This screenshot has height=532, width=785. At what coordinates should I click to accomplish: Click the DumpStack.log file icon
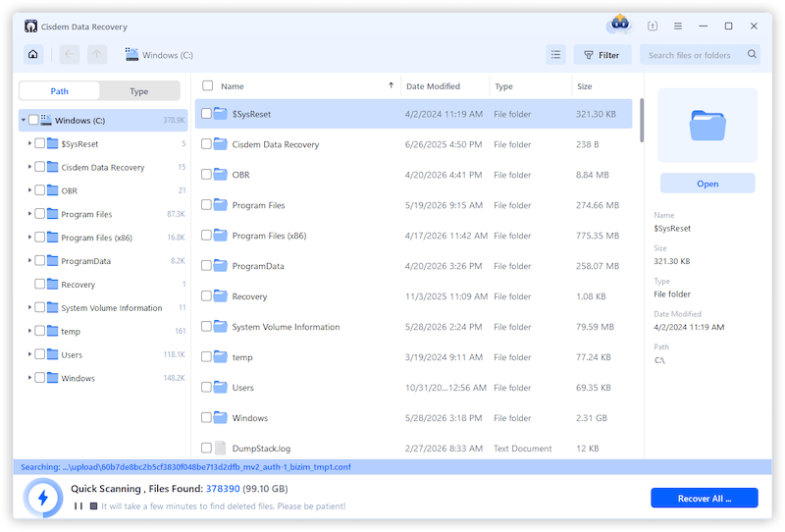[220, 448]
